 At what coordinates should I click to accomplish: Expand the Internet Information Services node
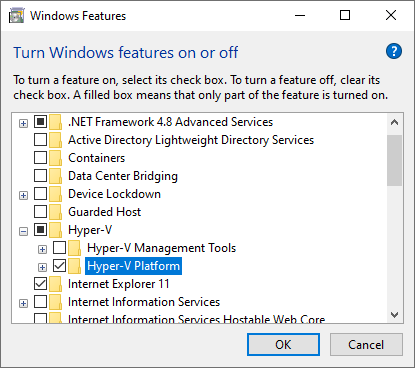[x=23, y=304]
